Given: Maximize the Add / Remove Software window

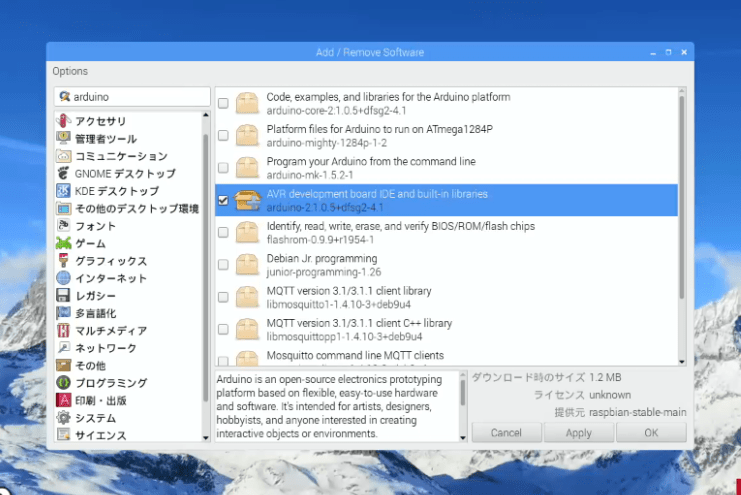Looking at the screenshot, I should 668,52.
